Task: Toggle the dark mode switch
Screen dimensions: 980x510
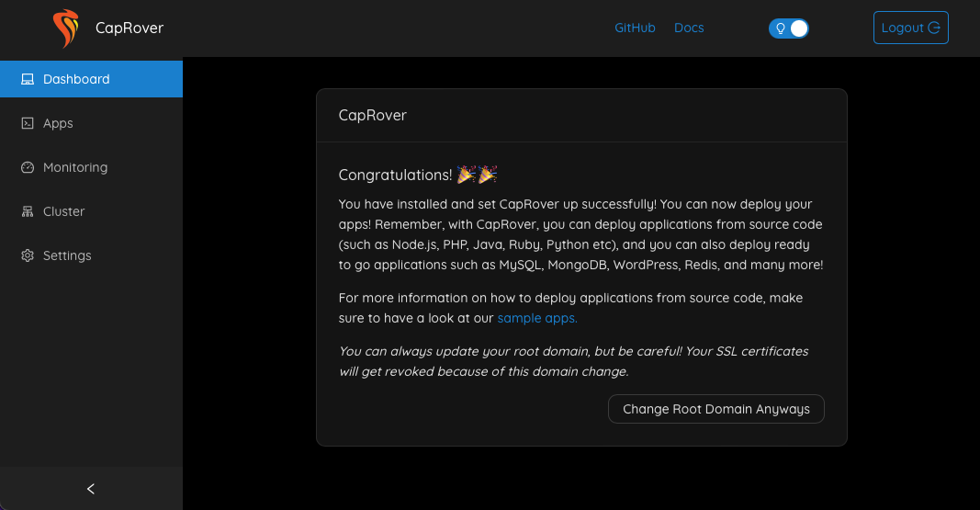Action: click(x=789, y=28)
